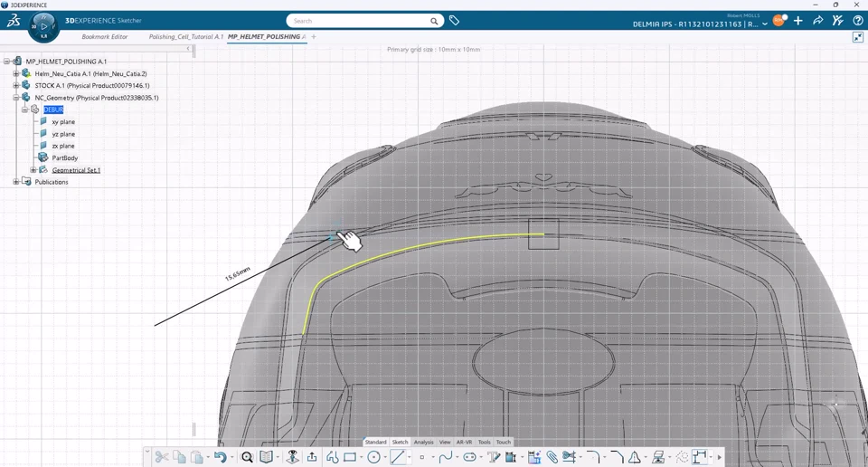Select the Rectangle sketch tool
Screen dimensions: 868x467
click(x=350, y=457)
